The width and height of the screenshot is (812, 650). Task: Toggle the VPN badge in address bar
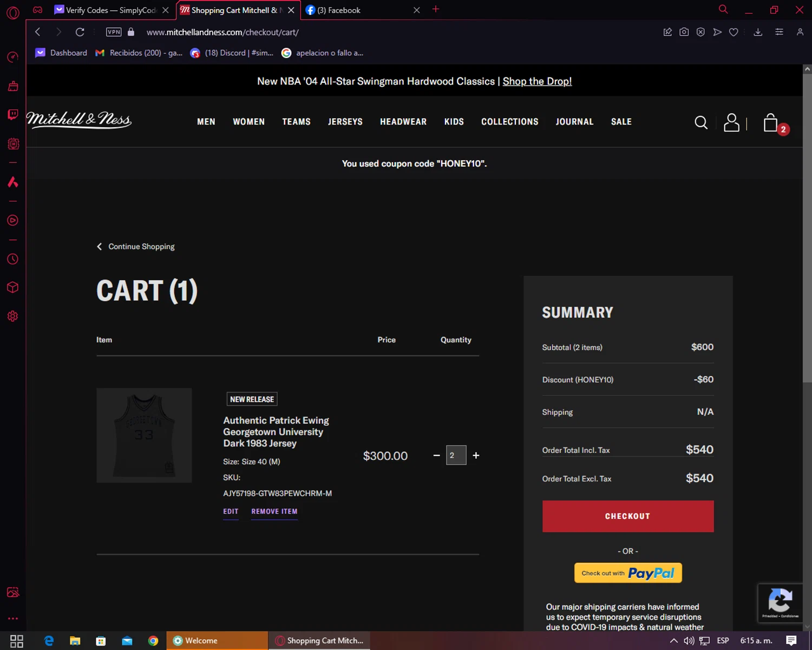[x=114, y=32]
